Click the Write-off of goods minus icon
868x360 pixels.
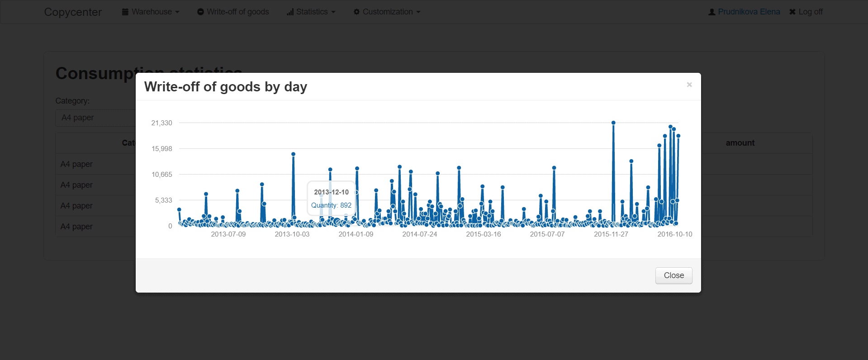(x=200, y=12)
